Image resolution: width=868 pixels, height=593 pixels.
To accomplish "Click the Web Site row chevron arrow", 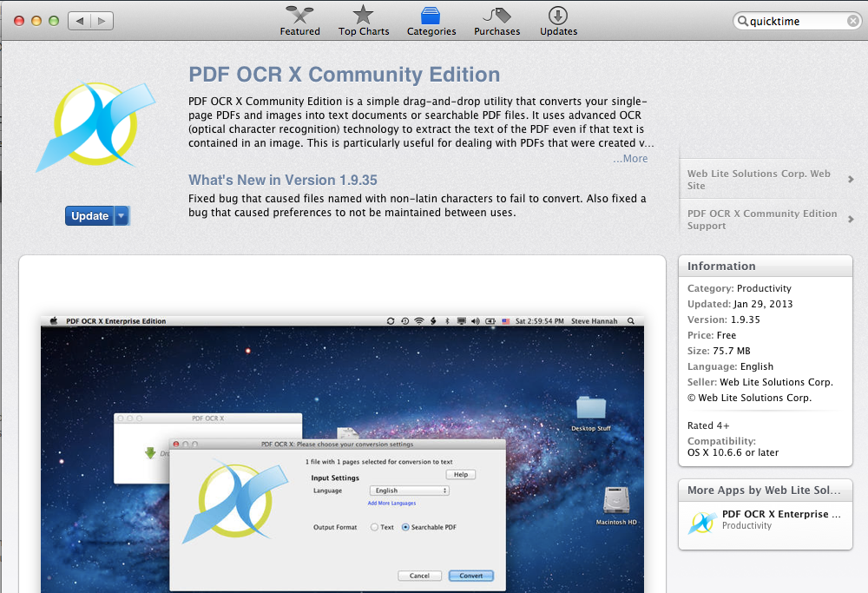I will pos(851,180).
